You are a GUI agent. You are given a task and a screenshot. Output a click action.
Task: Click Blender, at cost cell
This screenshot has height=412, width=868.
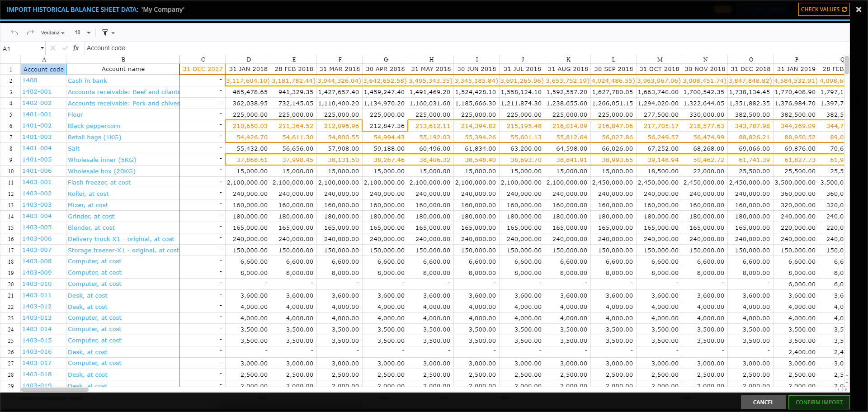pos(123,227)
